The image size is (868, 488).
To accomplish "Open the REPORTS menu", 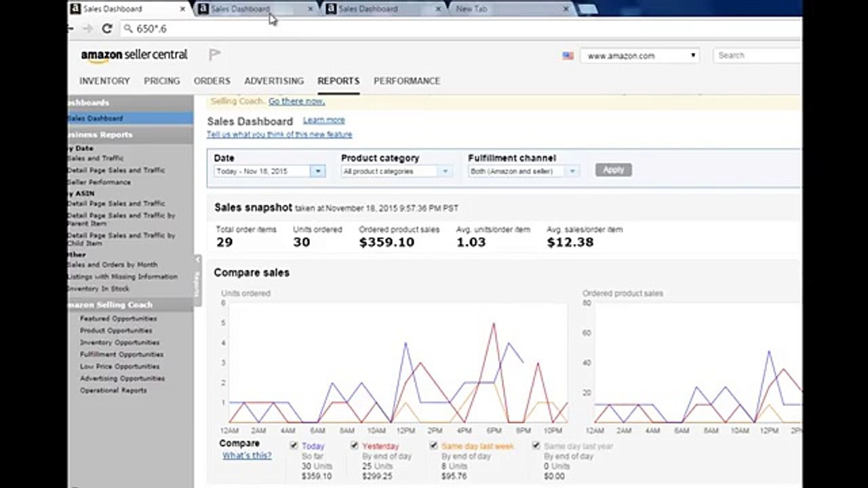I will (x=338, y=81).
